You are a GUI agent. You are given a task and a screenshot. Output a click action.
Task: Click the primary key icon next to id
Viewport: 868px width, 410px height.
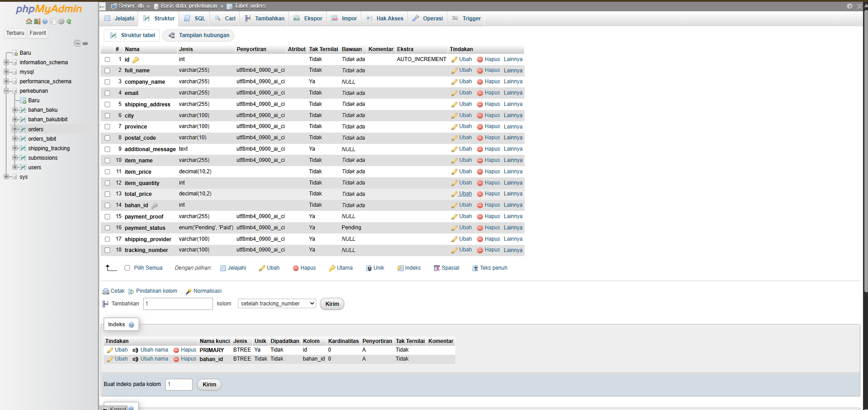[x=136, y=60]
